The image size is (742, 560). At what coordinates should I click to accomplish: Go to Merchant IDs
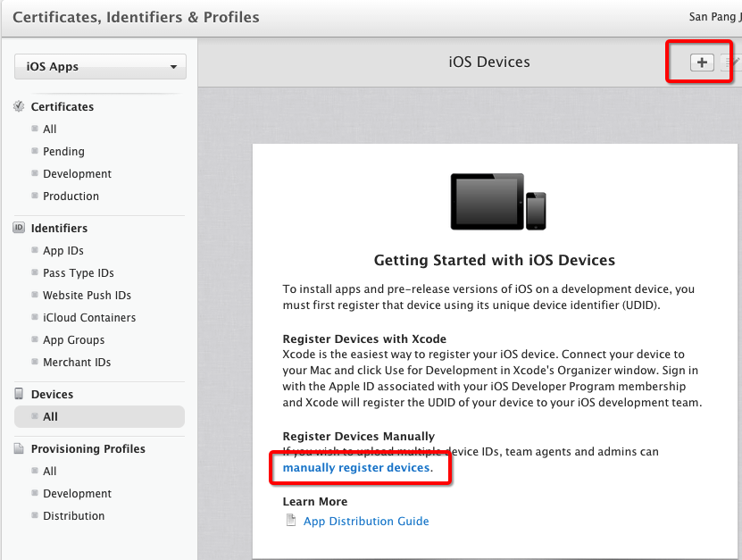77,362
